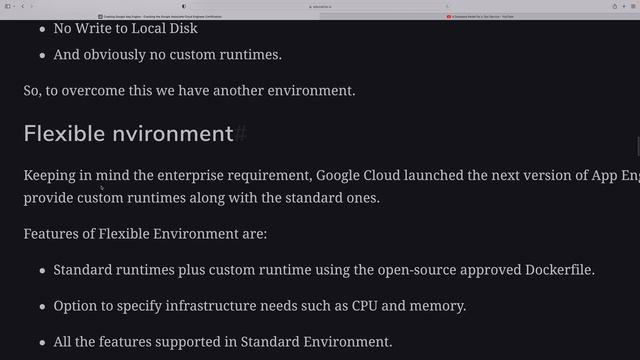Image resolution: width=640 pixels, height=360 pixels.
Task: Open the Share menu icon
Action: tap(614, 6)
